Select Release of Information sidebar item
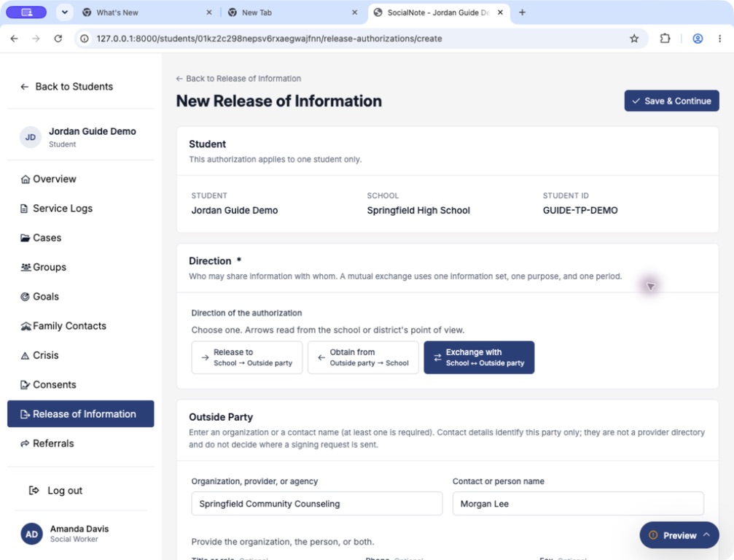 pos(80,414)
